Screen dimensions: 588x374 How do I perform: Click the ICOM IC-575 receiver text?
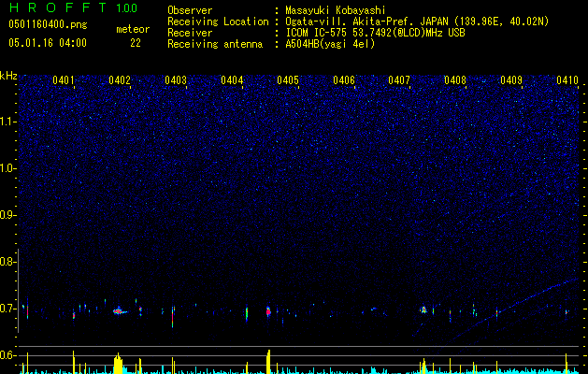point(375,33)
